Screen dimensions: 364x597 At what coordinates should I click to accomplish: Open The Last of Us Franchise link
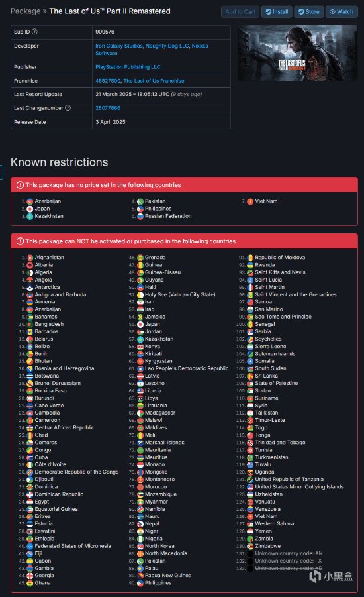point(154,81)
